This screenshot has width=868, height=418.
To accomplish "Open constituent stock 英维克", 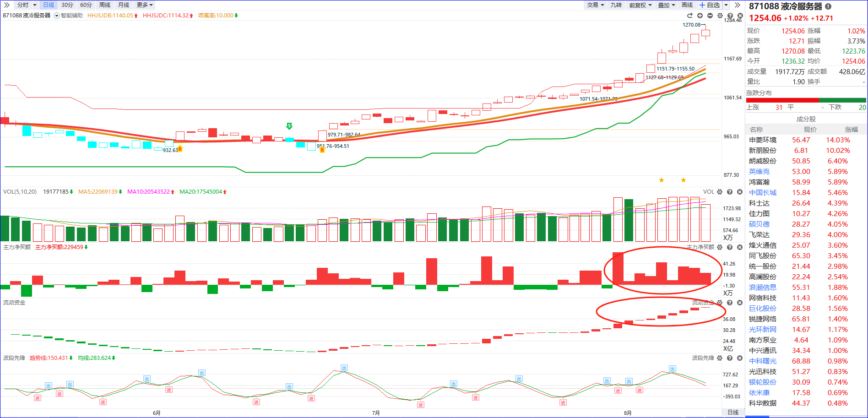I will [759, 172].
